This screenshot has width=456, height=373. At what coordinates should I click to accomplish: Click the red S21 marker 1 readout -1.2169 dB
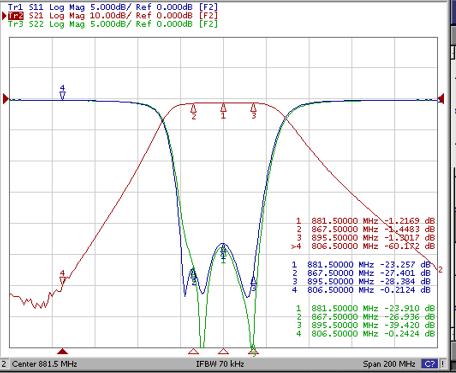pyautogui.click(x=366, y=221)
